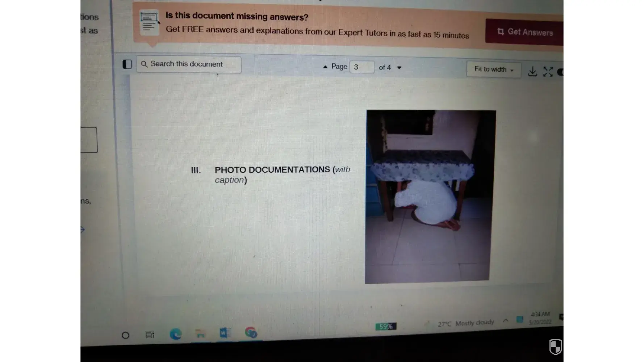Open the Fit to width dropdown
This screenshot has width=644, height=362.
(x=494, y=70)
